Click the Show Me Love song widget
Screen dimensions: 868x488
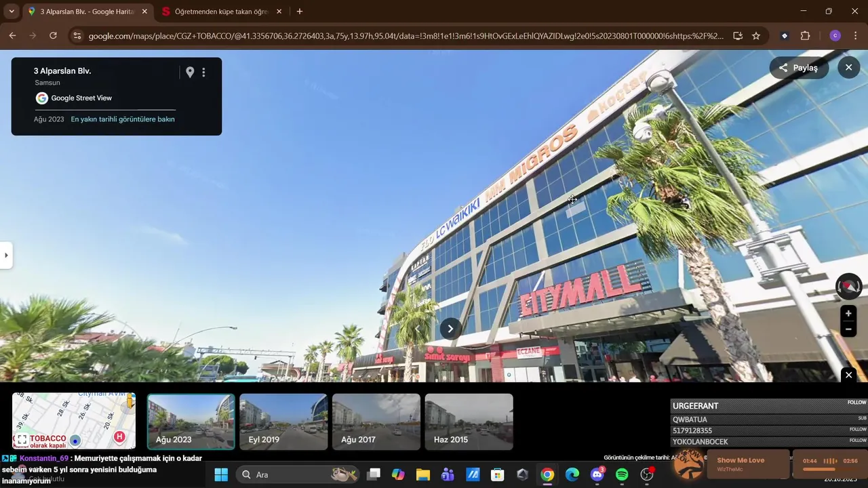point(749,464)
